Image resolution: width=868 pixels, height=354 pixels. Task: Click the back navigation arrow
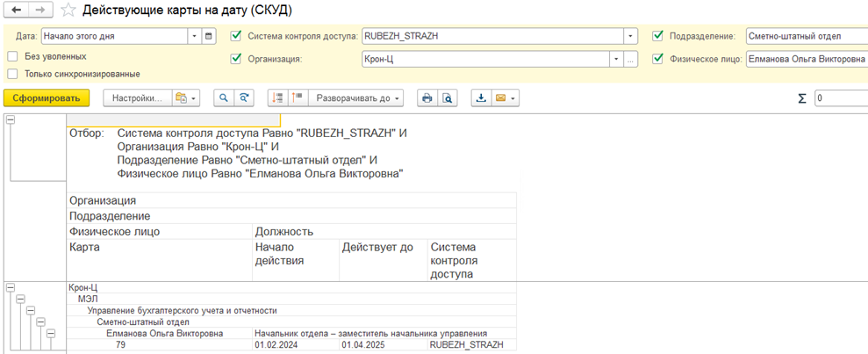coord(17,11)
